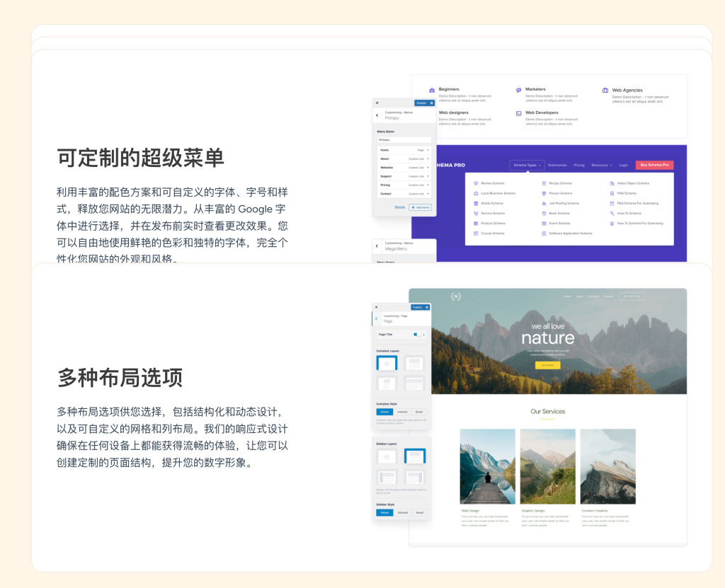This screenshot has height=588, width=725.
Task: Click the Graphic Design valley photo
Action: [x=548, y=466]
